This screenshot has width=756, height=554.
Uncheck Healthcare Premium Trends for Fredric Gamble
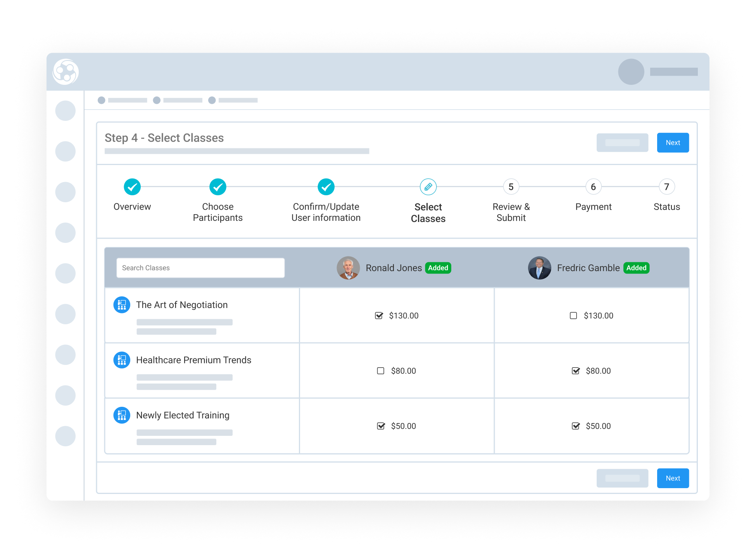point(575,371)
